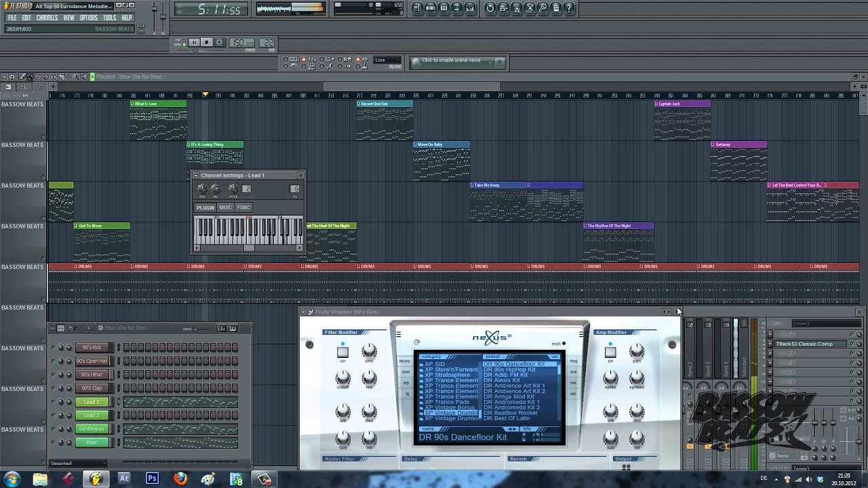The height and width of the screenshot is (488, 868).
Task: Open the Channel settings options arrow menu
Action: click(x=196, y=175)
